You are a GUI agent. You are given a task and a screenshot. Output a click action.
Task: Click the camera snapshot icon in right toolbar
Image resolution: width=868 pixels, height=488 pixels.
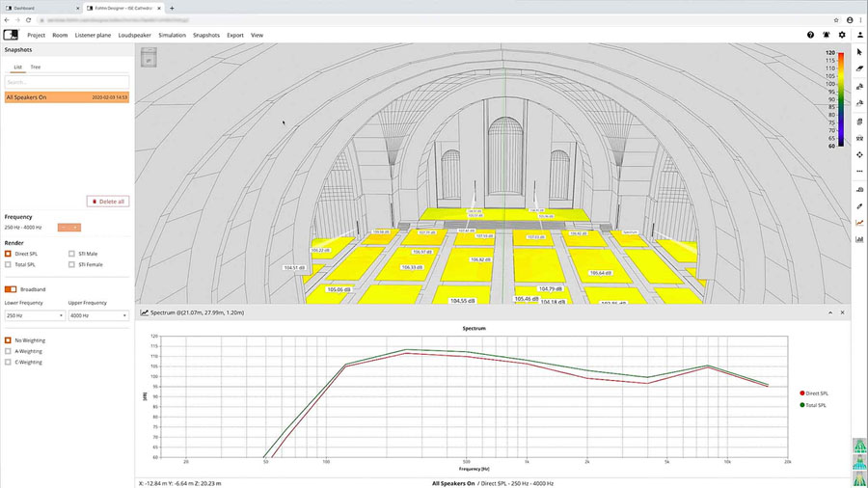pos(859,190)
